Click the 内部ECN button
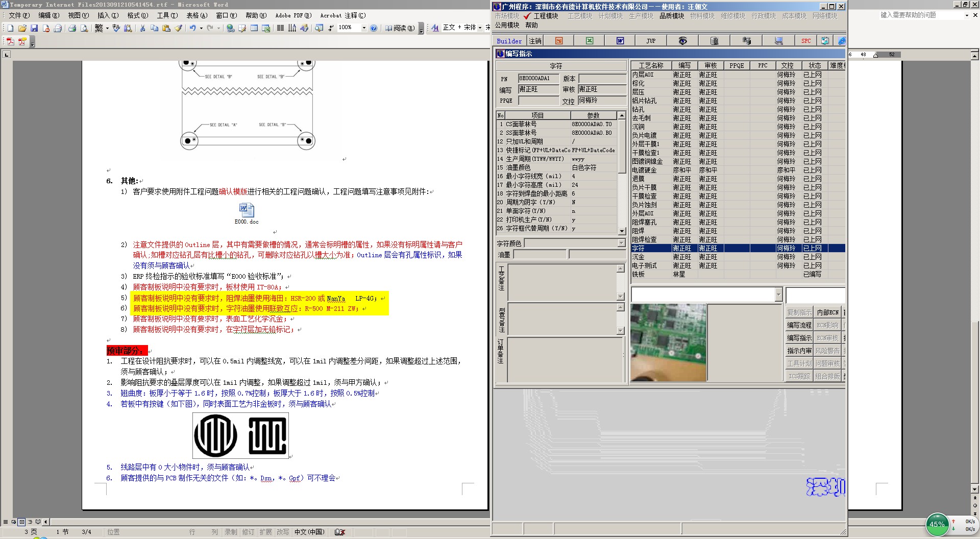Viewport: 980px width, 539px height. 827,312
